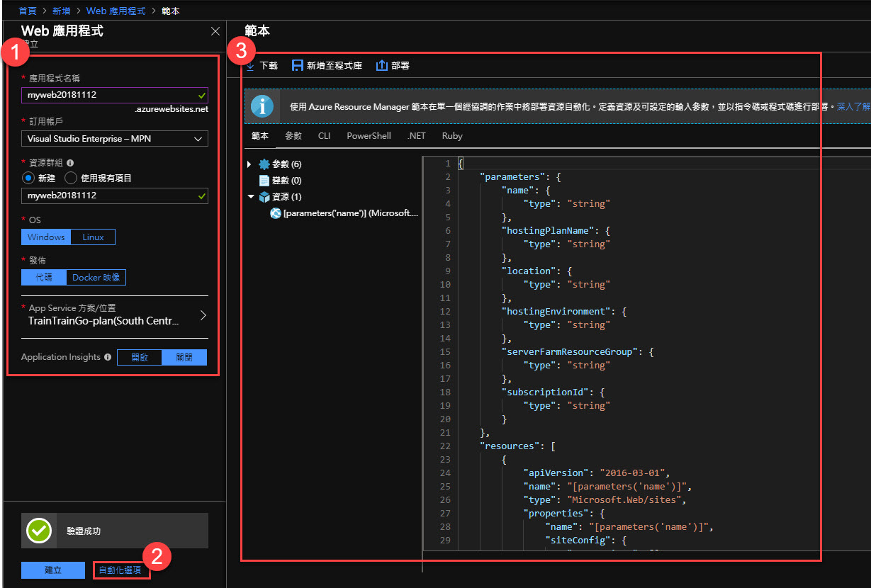Click "hostingEnvironment" in the code editor
The width and height of the screenshot is (871, 588).
(556, 312)
